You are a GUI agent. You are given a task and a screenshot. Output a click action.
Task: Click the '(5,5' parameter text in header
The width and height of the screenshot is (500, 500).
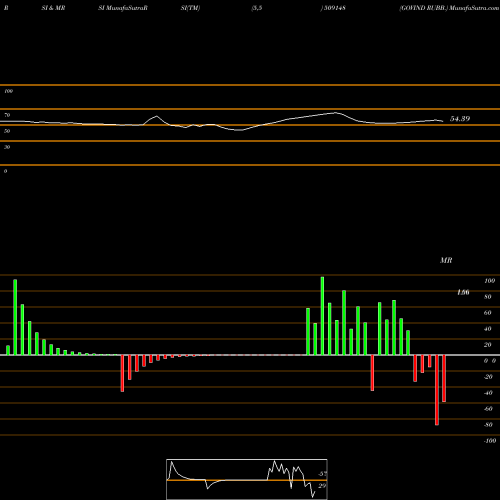pos(257,8)
